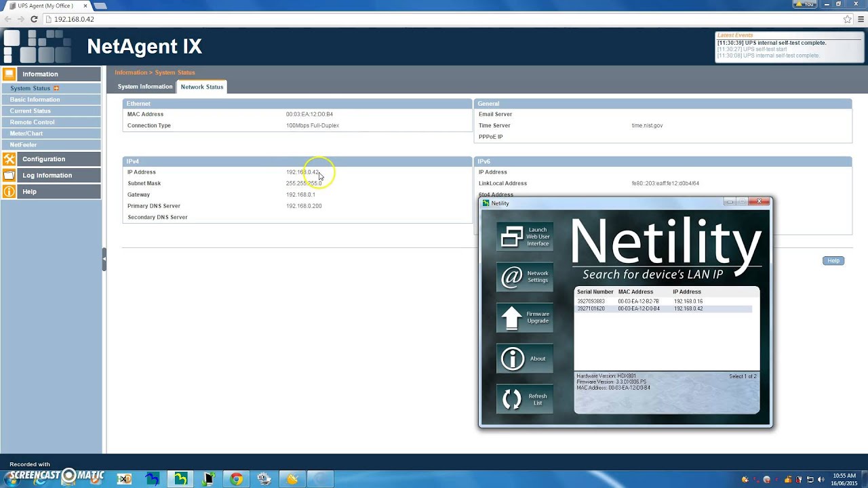Select device row with IP 192.168.0.42

[663, 308]
